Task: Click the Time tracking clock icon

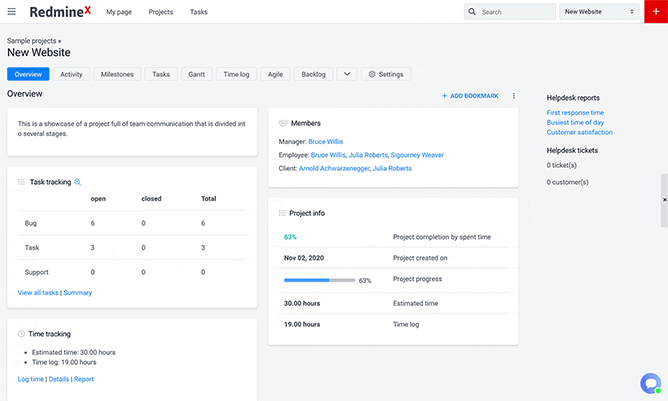Action: [x=21, y=334]
